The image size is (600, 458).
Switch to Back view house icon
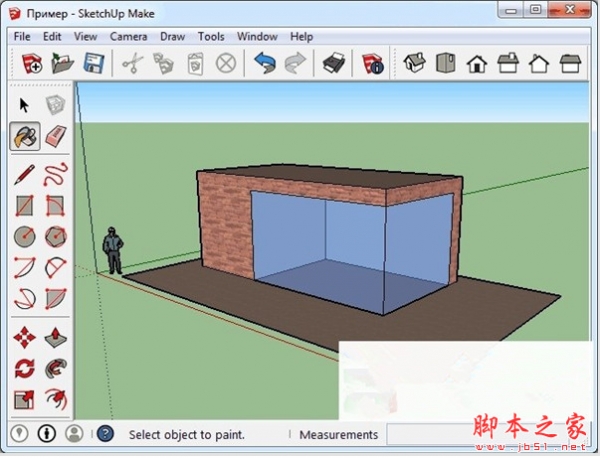click(x=539, y=64)
